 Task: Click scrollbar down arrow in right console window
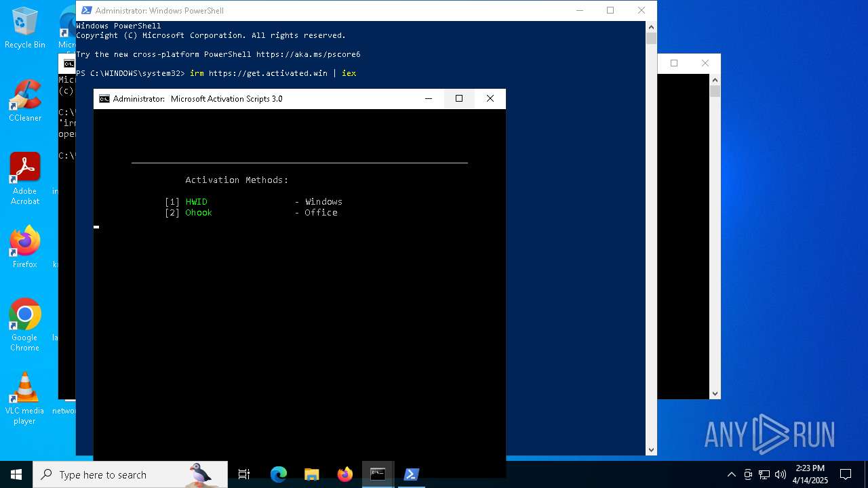(715, 394)
